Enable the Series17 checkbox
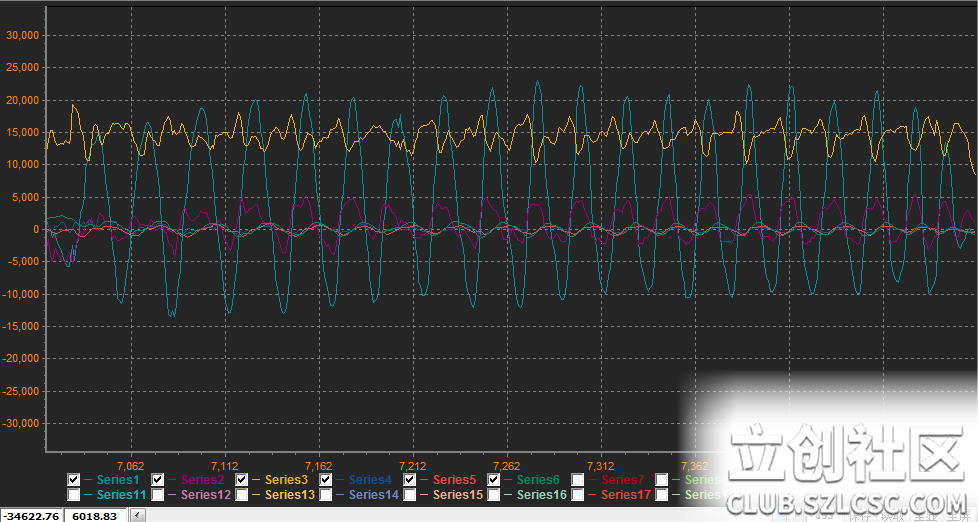The height and width of the screenshot is (522, 978). click(x=578, y=495)
